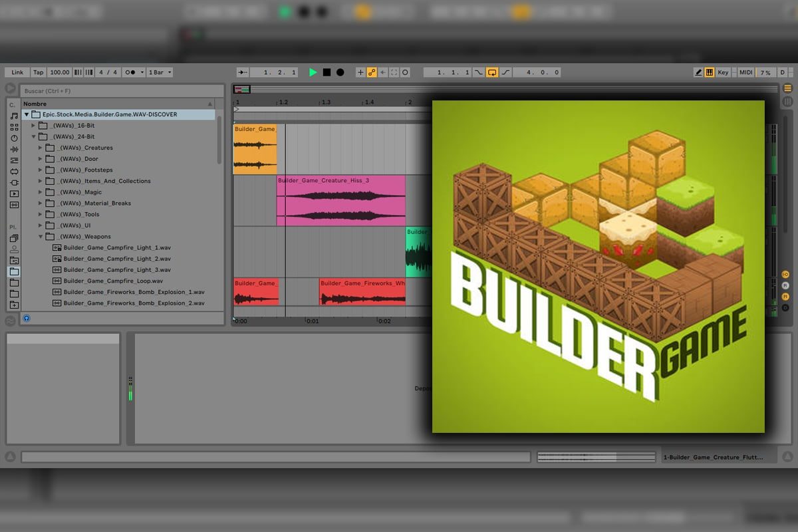Click the CPU load meter showing 7%

click(x=765, y=72)
